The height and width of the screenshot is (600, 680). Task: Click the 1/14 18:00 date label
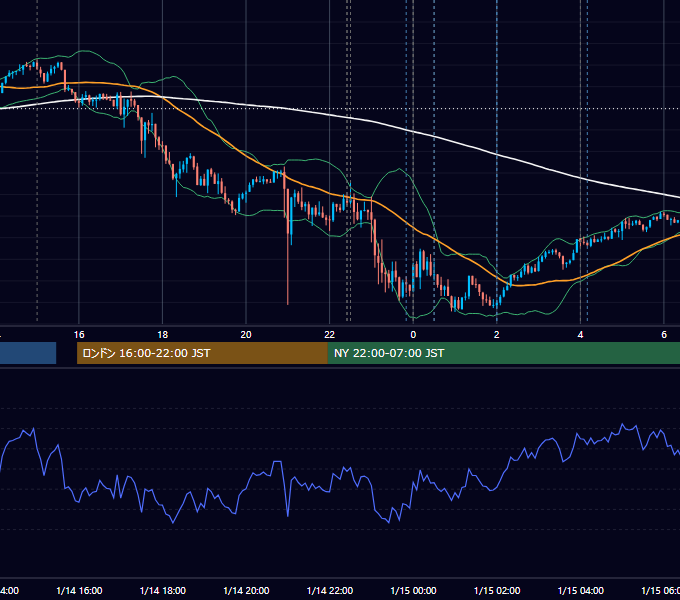point(163,591)
